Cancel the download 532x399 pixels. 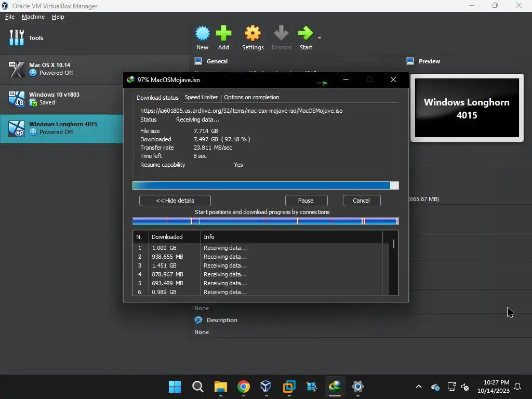click(362, 201)
